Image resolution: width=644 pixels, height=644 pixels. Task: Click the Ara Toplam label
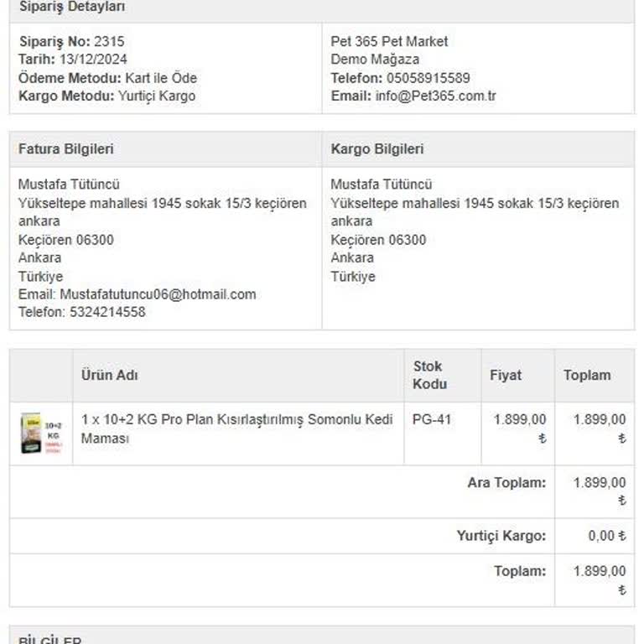pyautogui.click(x=506, y=483)
